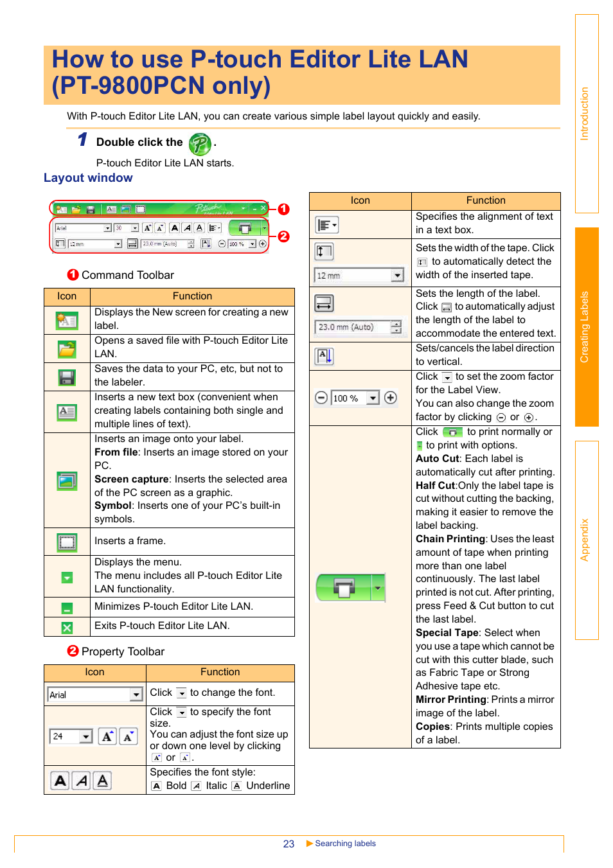The image size is (613, 868).
Task: Click the zoom in plus in the layout window
Action: 262,244
